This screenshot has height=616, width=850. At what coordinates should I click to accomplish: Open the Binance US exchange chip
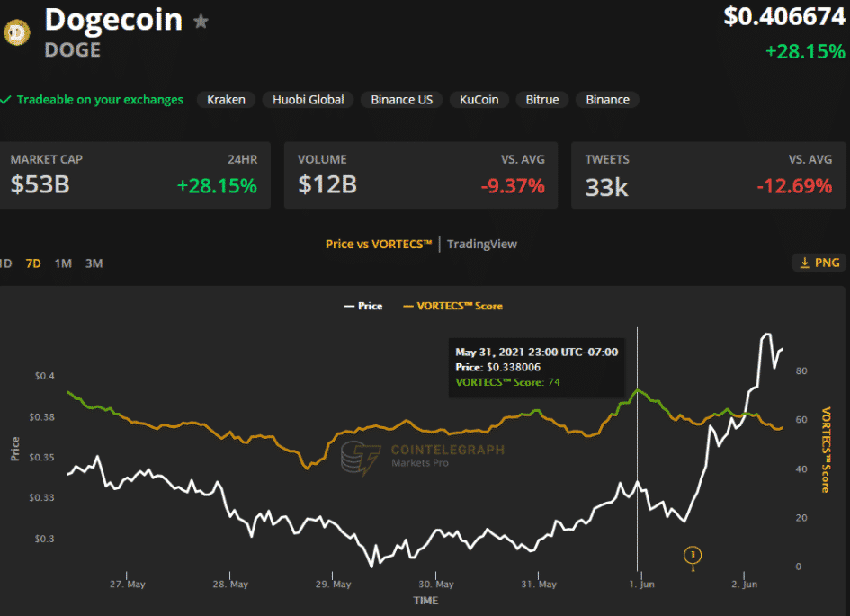pyautogui.click(x=401, y=100)
